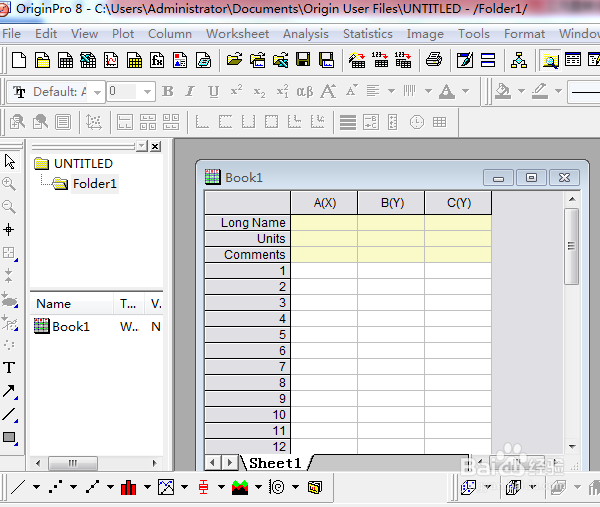Click the scatter plot icon
600x507 pixels.
click(x=55, y=487)
